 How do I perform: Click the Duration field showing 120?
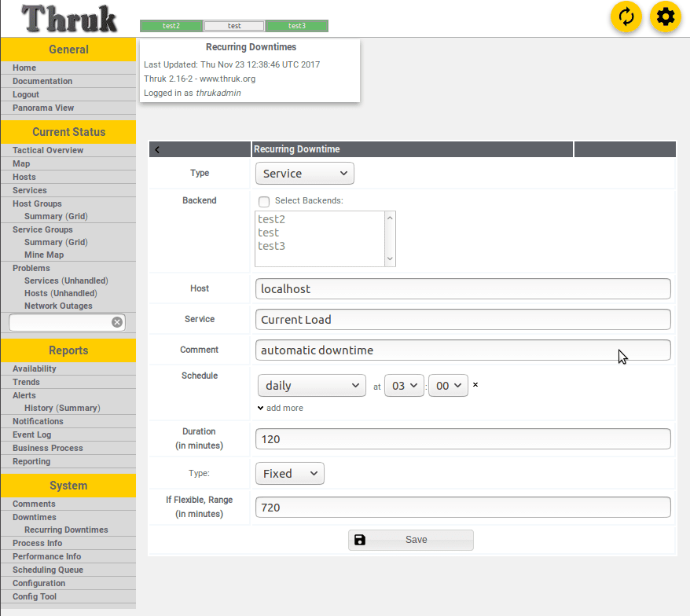(463, 439)
